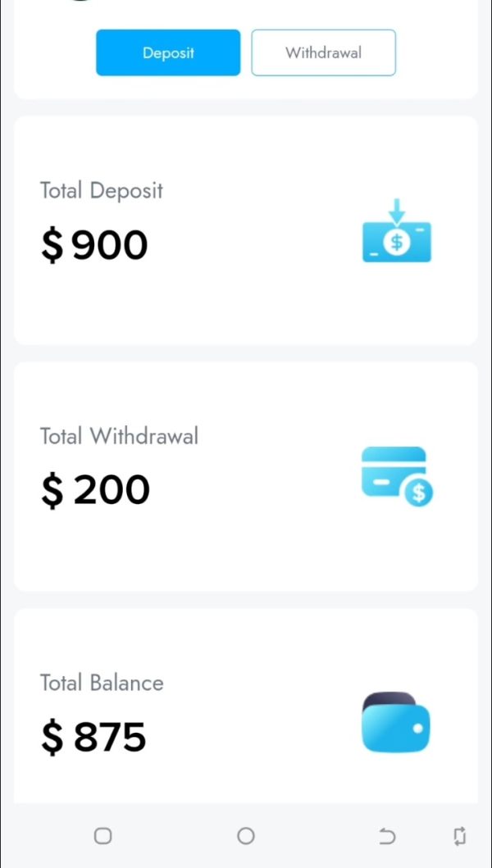Click the withdrawal credit card icon
492x868 pixels.
pyautogui.click(x=397, y=476)
